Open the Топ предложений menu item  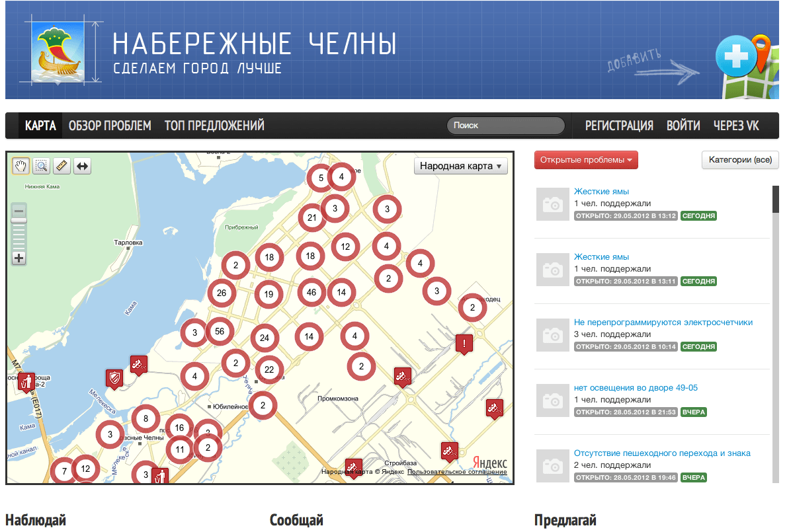214,126
